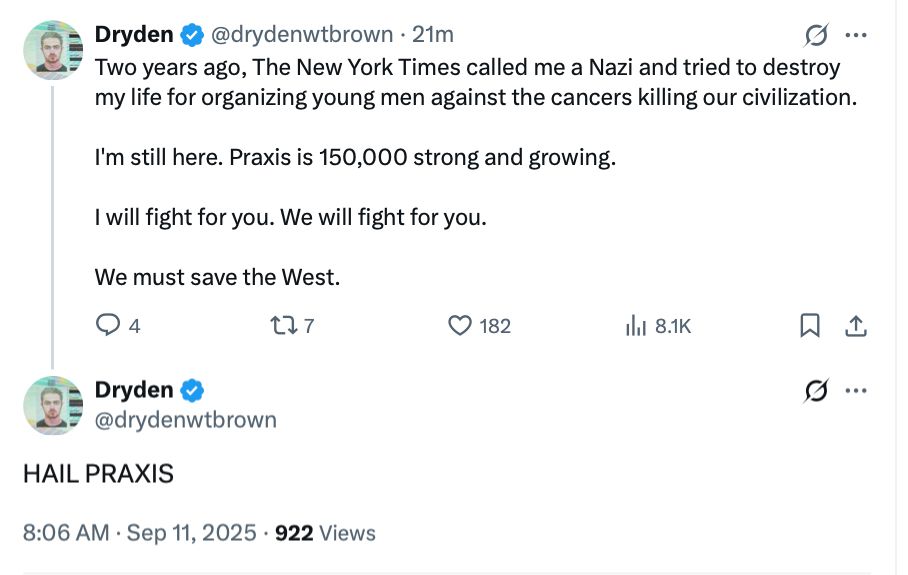This screenshot has height=575, width=908.
Task: Open three-dot menu on first tweet
Action: [856, 35]
